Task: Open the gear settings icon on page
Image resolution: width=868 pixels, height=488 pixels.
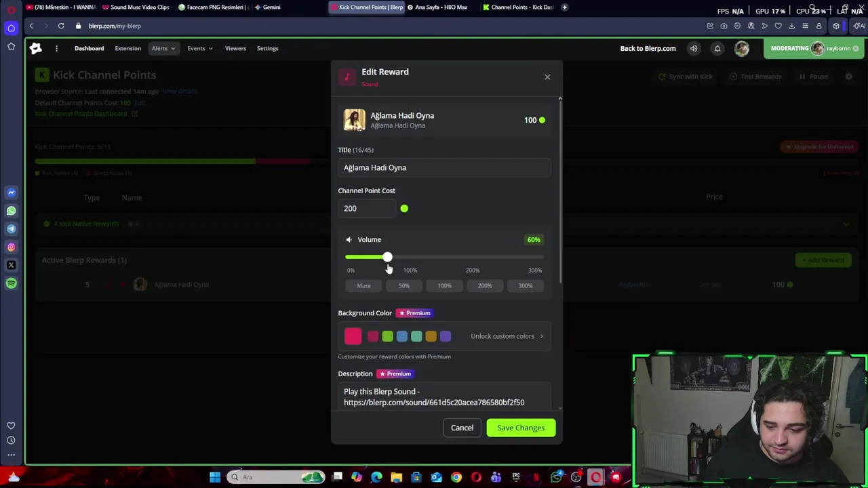Action: [x=848, y=77]
